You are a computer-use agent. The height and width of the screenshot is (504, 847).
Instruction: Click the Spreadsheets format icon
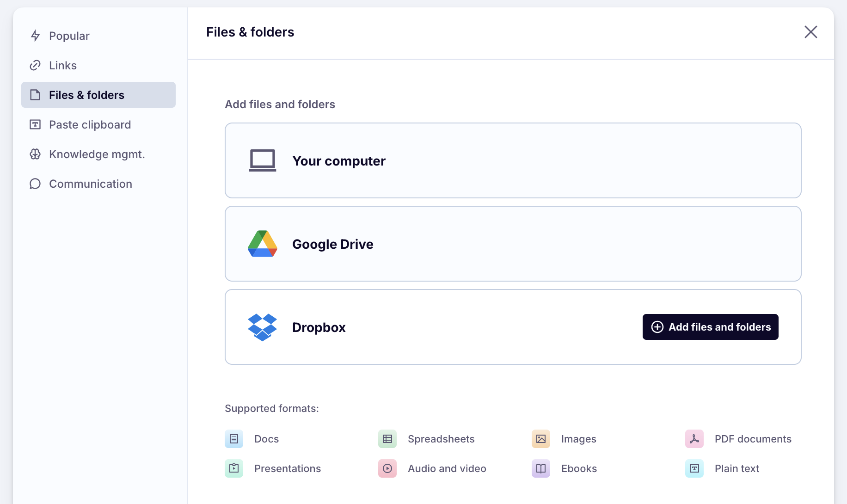387,439
